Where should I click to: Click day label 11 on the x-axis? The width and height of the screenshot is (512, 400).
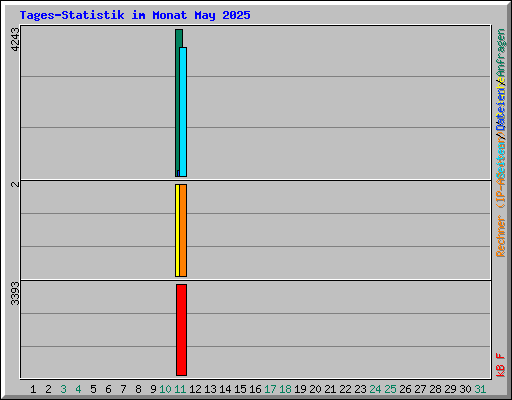(x=180, y=389)
